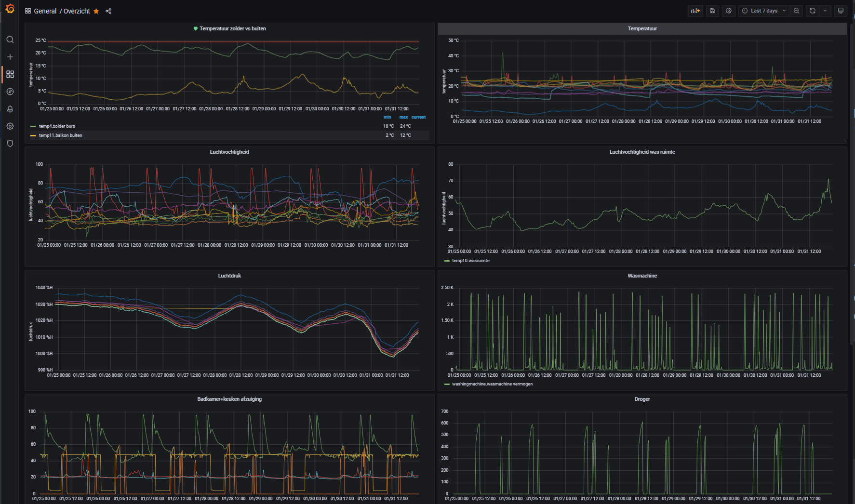Click the refresh dashboard icon
Screen dimensions: 855x504
tap(813, 11)
